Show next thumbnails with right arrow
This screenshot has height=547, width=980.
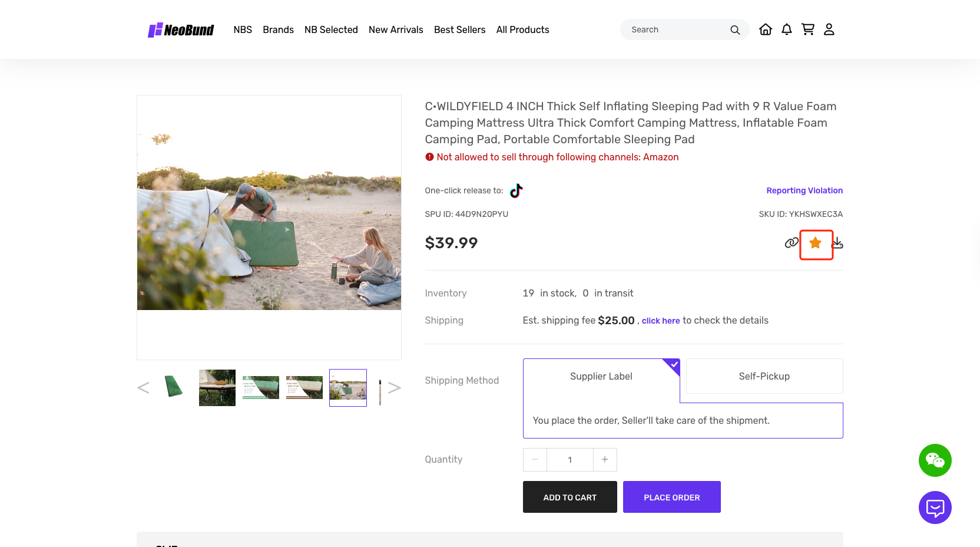pos(395,387)
